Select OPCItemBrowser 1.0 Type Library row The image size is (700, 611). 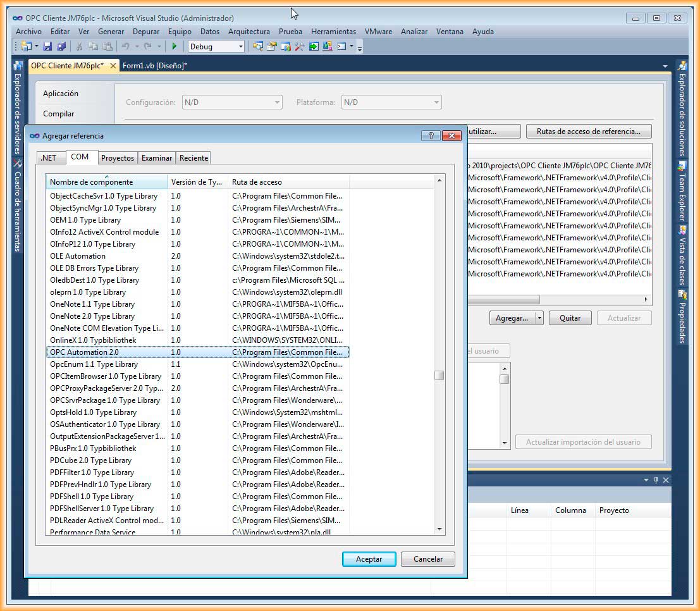pos(106,376)
